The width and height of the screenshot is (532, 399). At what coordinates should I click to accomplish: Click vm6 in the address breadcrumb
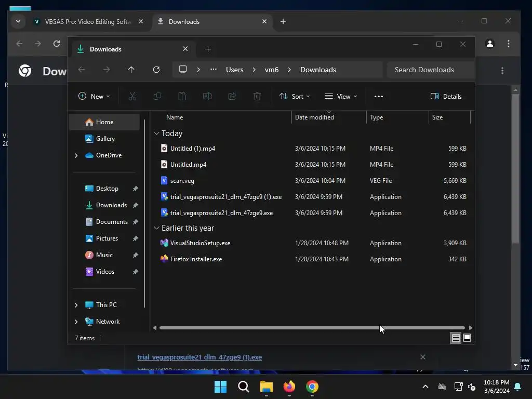point(272,70)
